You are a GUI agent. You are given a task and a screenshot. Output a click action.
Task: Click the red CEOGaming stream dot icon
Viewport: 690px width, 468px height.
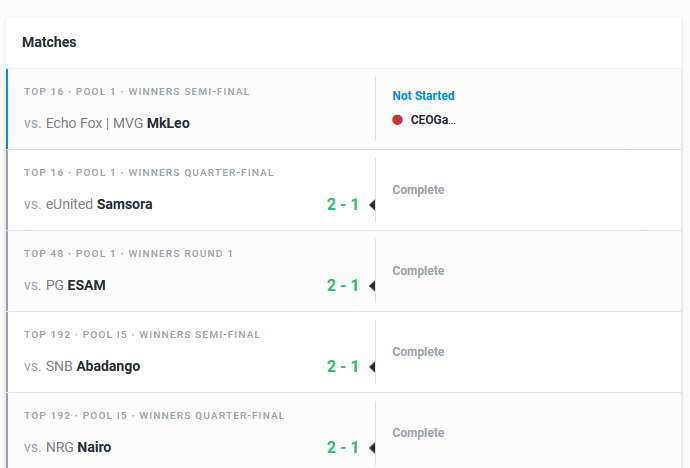[397, 120]
